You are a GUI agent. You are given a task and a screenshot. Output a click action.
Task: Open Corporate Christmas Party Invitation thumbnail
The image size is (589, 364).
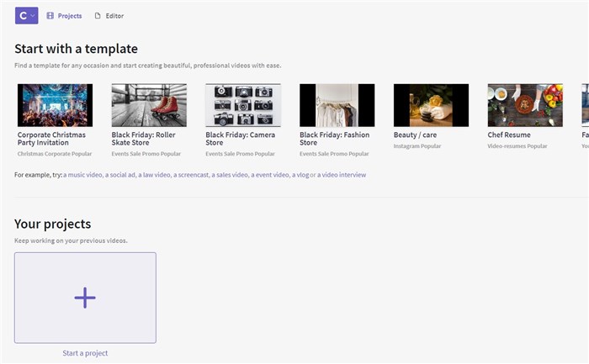(55, 105)
